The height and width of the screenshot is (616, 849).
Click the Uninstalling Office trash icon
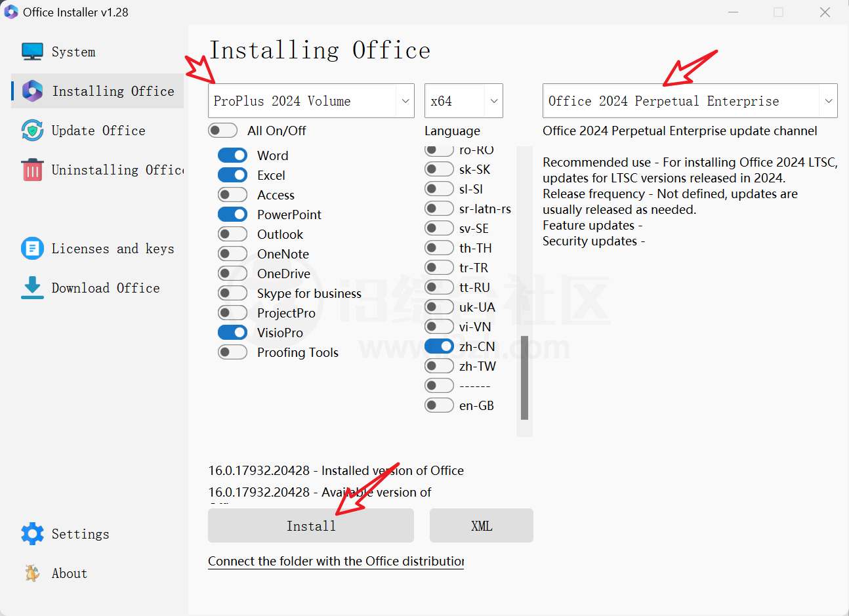(32, 170)
